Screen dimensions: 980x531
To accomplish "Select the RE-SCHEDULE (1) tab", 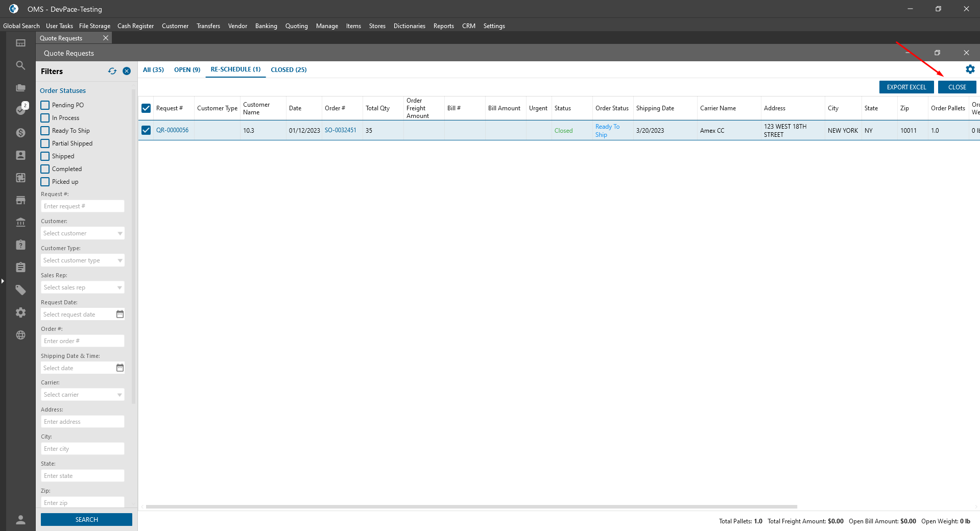I will tap(235, 69).
